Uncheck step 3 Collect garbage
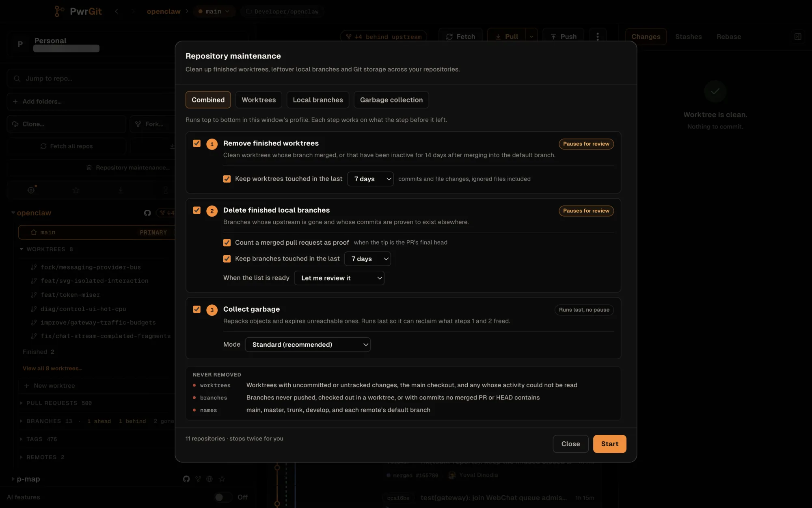This screenshot has height=508, width=812. pos(197,309)
